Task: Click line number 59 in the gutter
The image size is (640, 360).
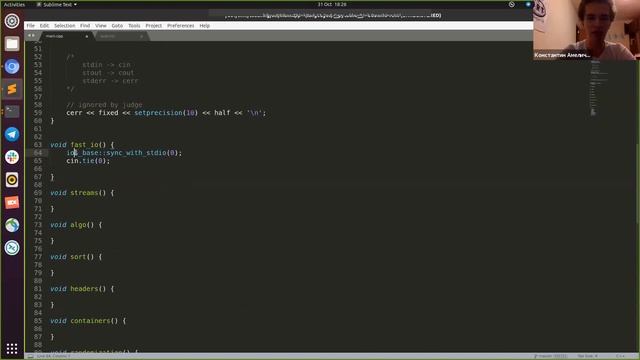Action: point(38,113)
